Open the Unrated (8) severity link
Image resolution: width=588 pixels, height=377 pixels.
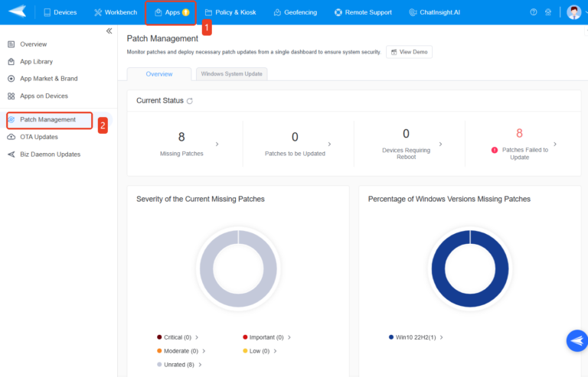coord(179,365)
